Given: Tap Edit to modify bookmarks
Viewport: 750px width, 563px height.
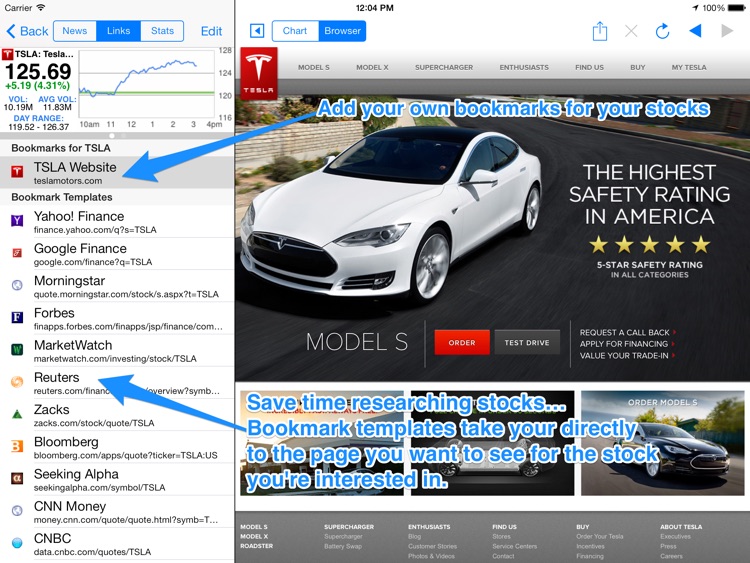Looking at the screenshot, I should [211, 31].
